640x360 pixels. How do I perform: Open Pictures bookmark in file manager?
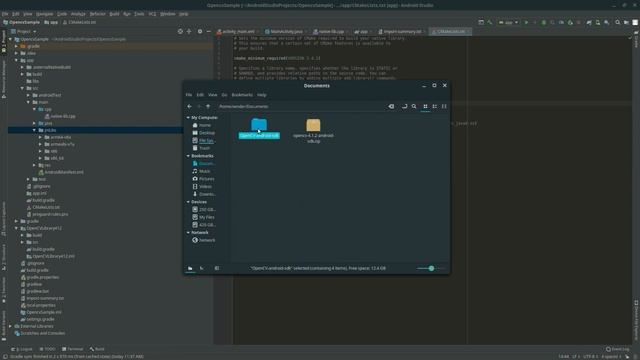coord(203,179)
